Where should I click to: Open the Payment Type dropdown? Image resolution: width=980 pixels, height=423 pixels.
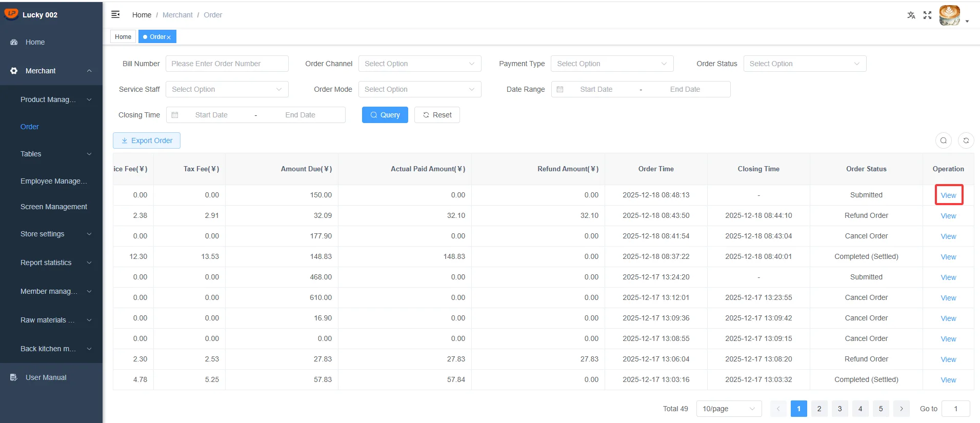coord(612,64)
